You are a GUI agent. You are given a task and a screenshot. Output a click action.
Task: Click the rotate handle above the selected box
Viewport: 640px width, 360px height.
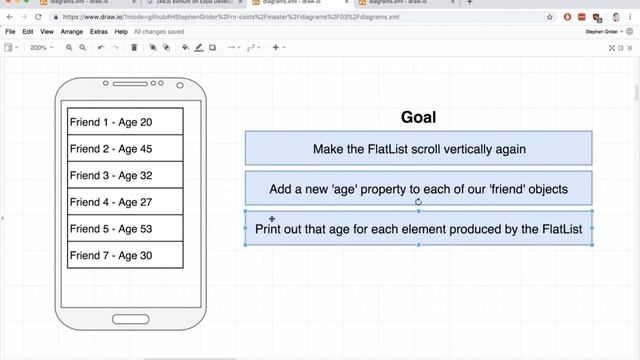pos(418,202)
